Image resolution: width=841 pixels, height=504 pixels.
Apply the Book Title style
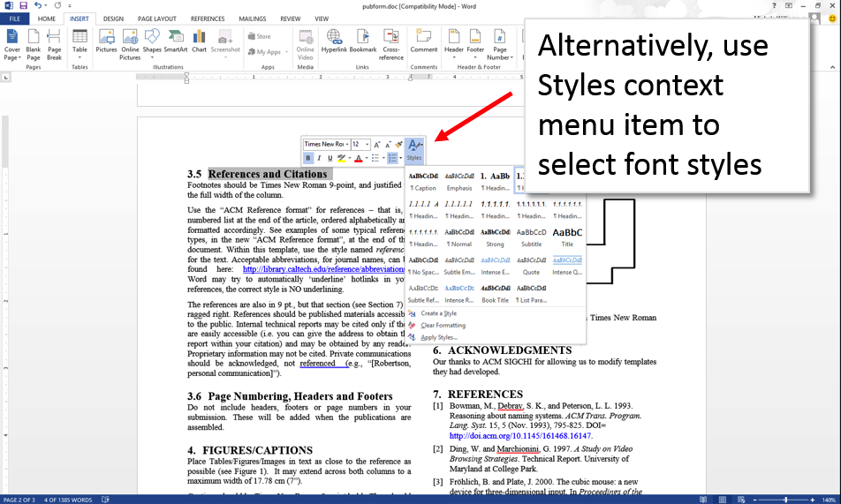tap(495, 294)
